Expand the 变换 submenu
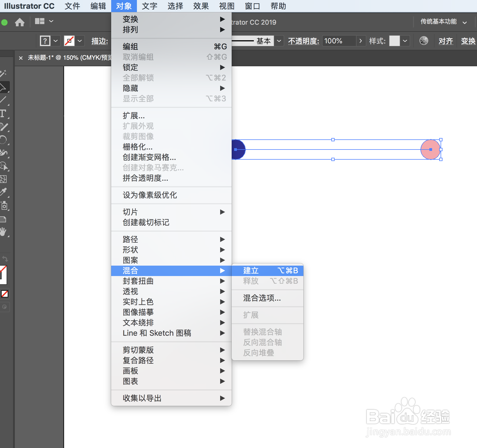The image size is (477, 448). pyautogui.click(x=171, y=19)
